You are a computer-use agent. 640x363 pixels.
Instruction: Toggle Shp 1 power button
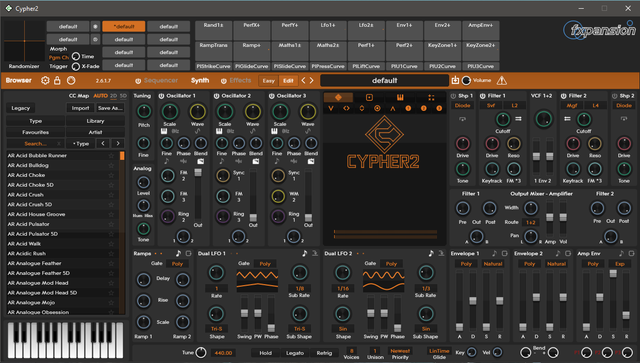point(453,96)
